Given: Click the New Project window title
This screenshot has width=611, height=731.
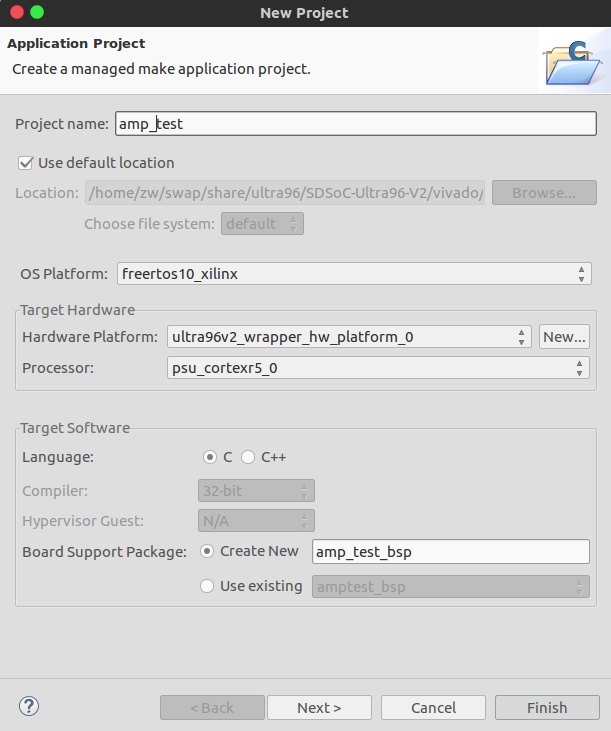Looking at the screenshot, I should coord(304,13).
